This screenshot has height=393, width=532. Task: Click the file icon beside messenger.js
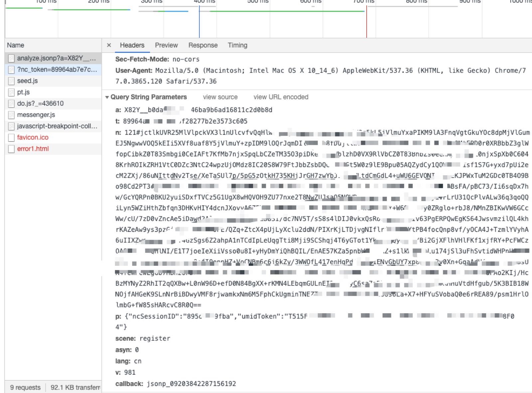(11, 115)
